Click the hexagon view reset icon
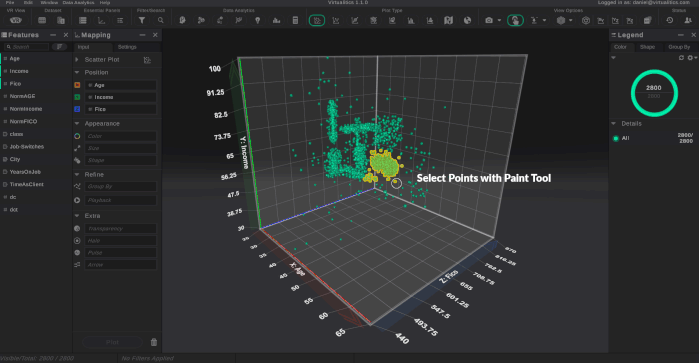The height and width of the screenshot is (363, 699). [586, 20]
